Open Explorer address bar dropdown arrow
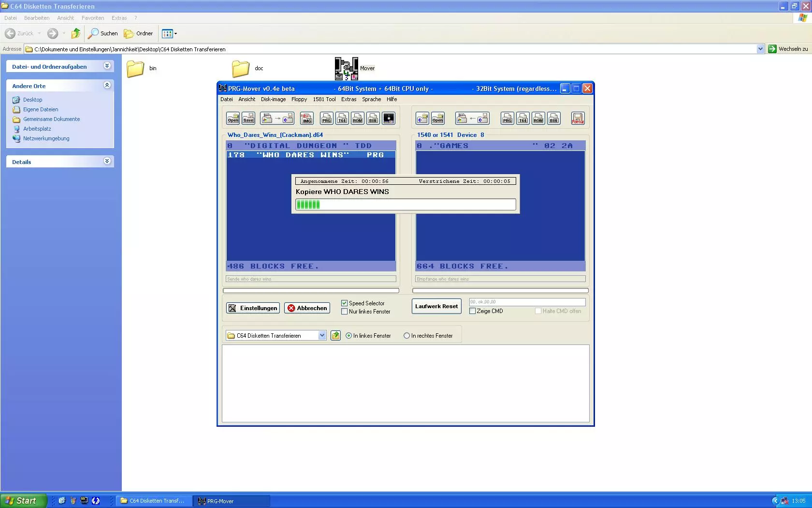 [760, 49]
